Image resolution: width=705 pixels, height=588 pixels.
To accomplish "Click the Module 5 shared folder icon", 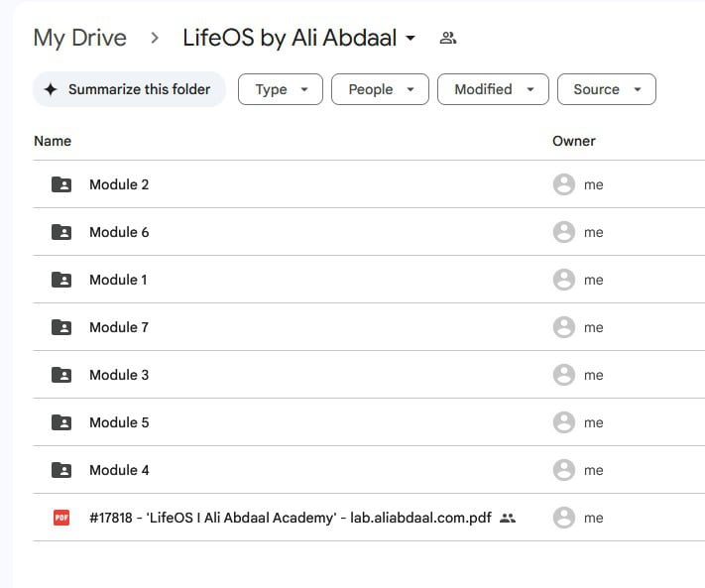I will pyautogui.click(x=61, y=422).
